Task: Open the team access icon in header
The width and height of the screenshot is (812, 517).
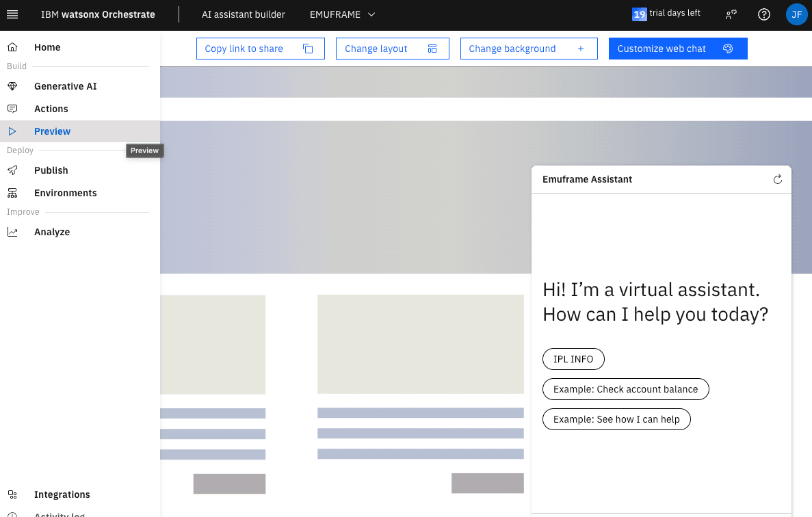Action: point(731,14)
